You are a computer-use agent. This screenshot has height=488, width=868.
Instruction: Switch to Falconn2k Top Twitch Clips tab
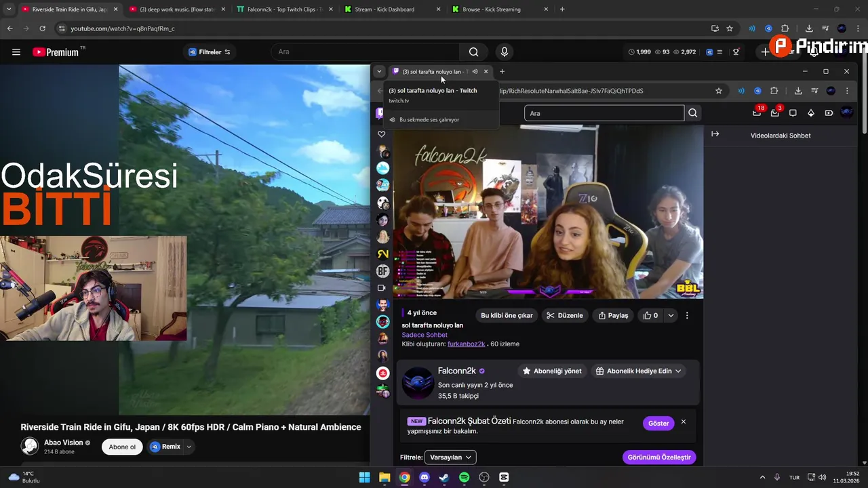pos(284,9)
